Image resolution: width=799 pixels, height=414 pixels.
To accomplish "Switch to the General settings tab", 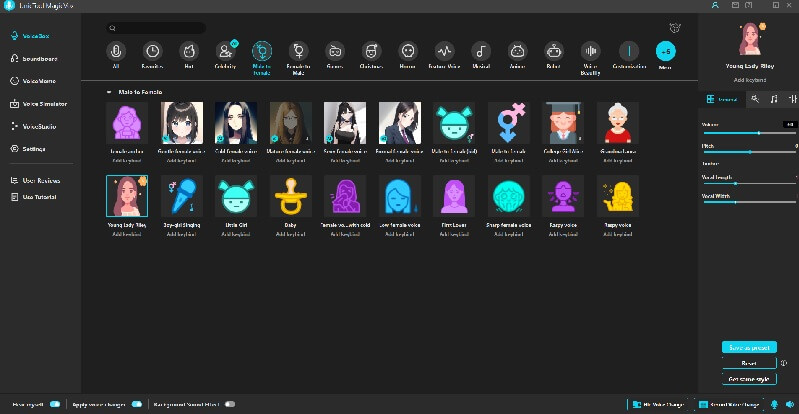I will (723, 98).
